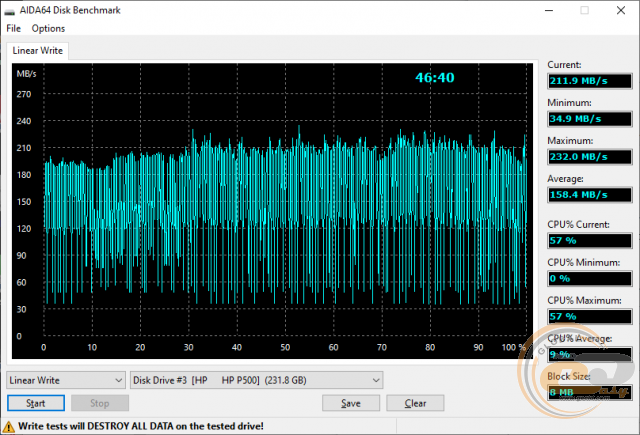Click the yellow warning triangle icon

[x=8, y=427]
